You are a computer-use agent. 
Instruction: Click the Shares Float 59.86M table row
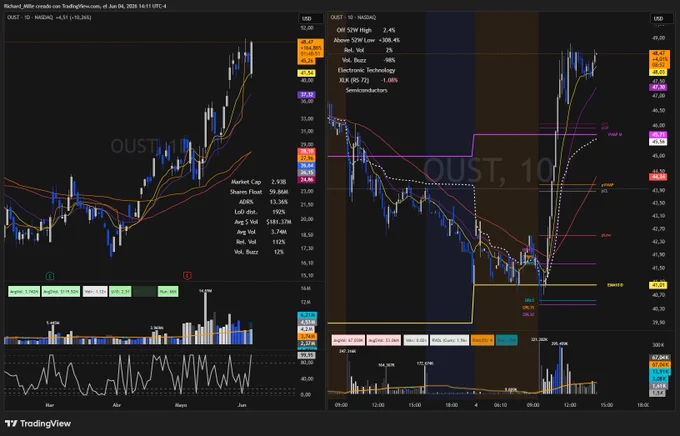(259, 192)
